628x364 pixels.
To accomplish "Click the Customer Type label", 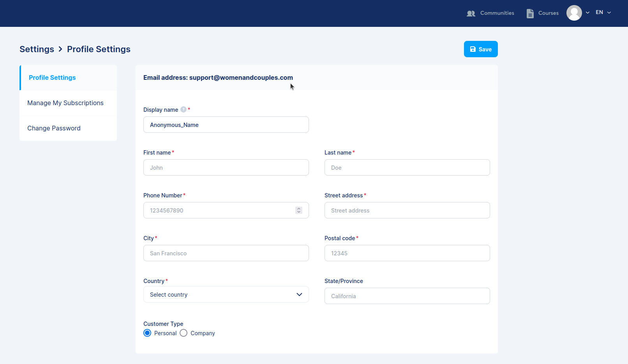I will click(163, 324).
